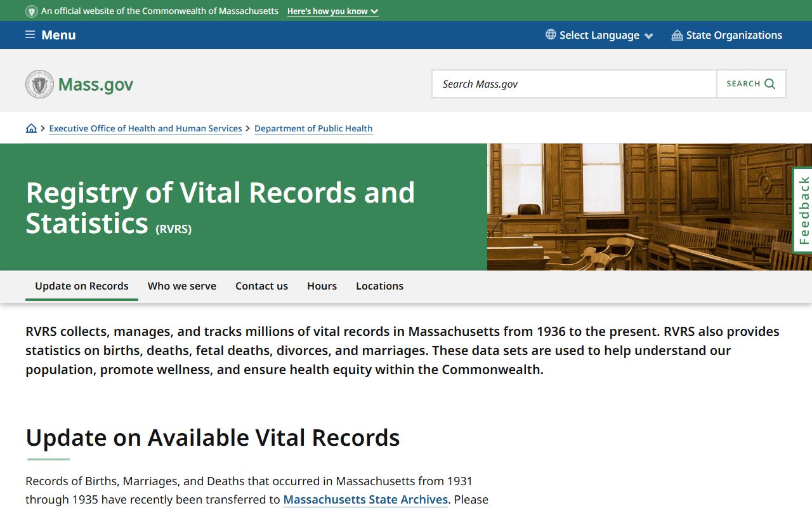Screen dimensions: 812x508
Task: Click the globe language icon
Action: [x=551, y=35]
